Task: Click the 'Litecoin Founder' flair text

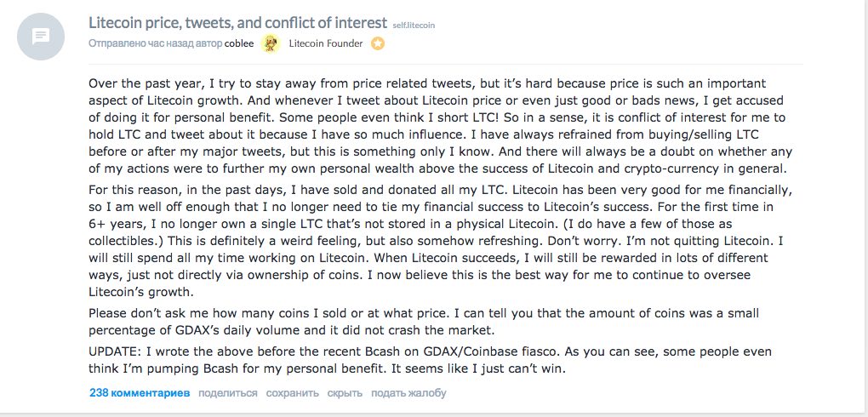Action: tap(326, 43)
